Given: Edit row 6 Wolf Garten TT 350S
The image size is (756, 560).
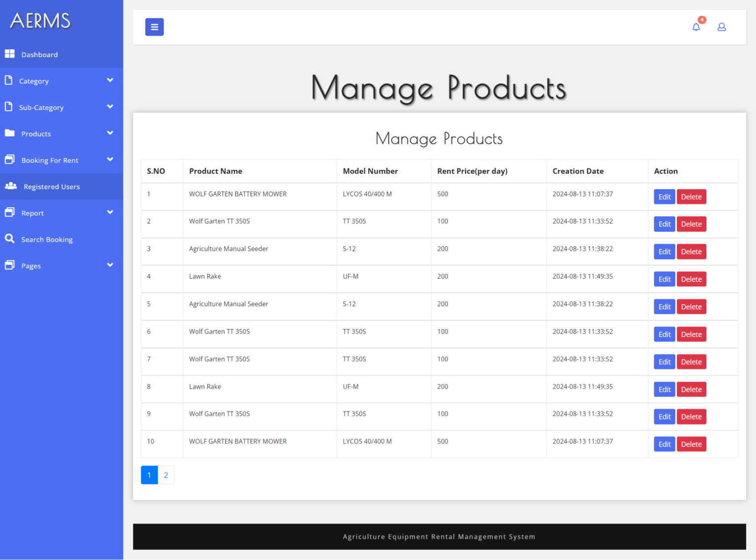Looking at the screenshot, I should click(x=664, y=334).
